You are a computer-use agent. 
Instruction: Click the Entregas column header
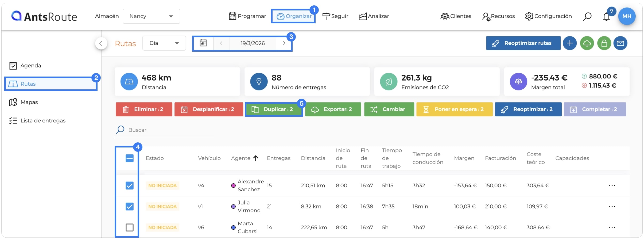click(x=278, y=158)
